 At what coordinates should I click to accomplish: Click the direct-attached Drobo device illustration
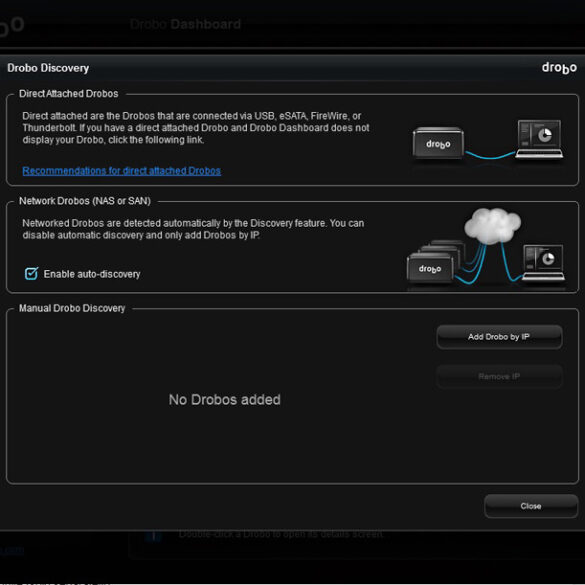(438, 143)
